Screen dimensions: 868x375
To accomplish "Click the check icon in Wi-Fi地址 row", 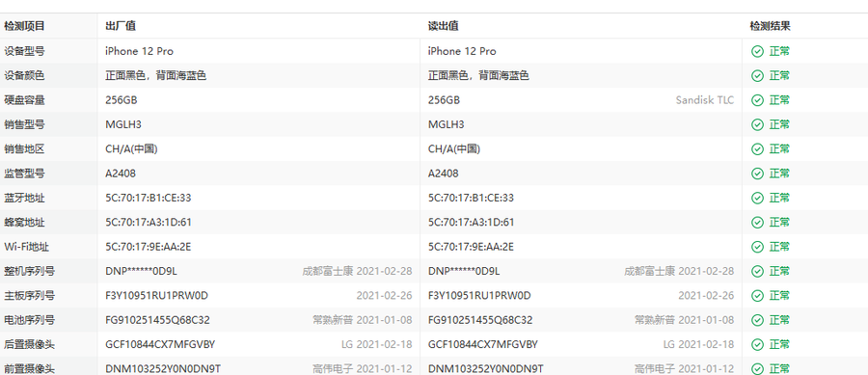I will (x=757, y=247).
